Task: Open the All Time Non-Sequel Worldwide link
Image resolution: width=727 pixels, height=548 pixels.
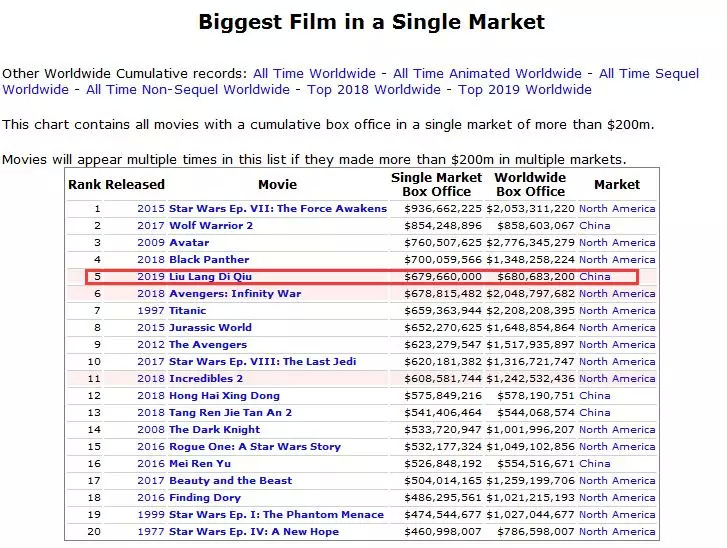Action: coord(188,90)
